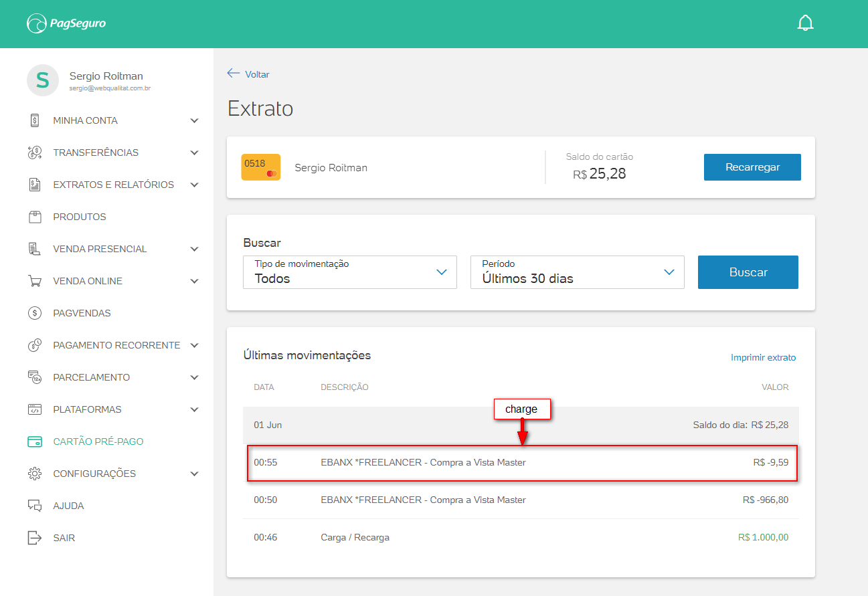Open the Tipo de movimentação dropdown
868x596 pixels.
[x=349, y=272]
